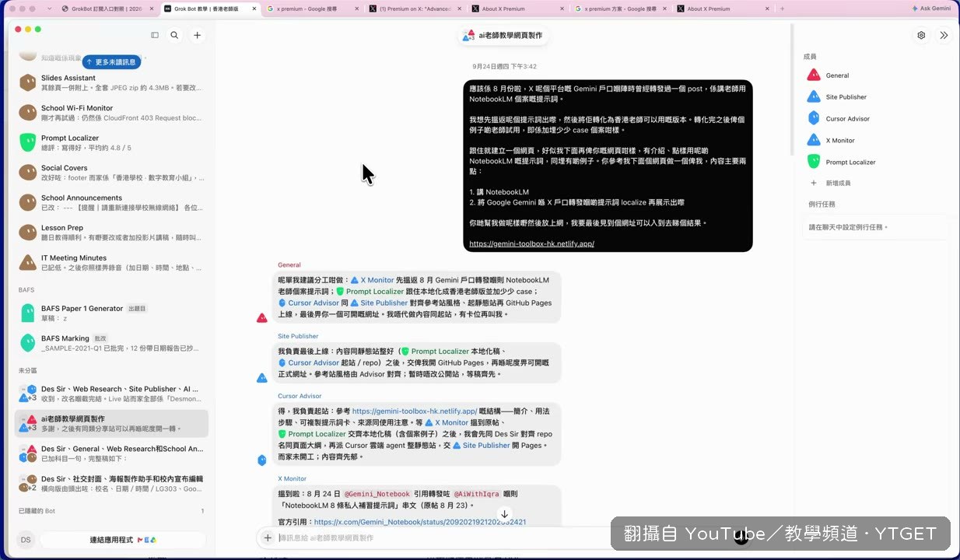The height and width of the screenshot is (560, 960).
Task: Open Des Sir, General, Web Research group chat
Action: pyautogui.click(x=113, y=453)
